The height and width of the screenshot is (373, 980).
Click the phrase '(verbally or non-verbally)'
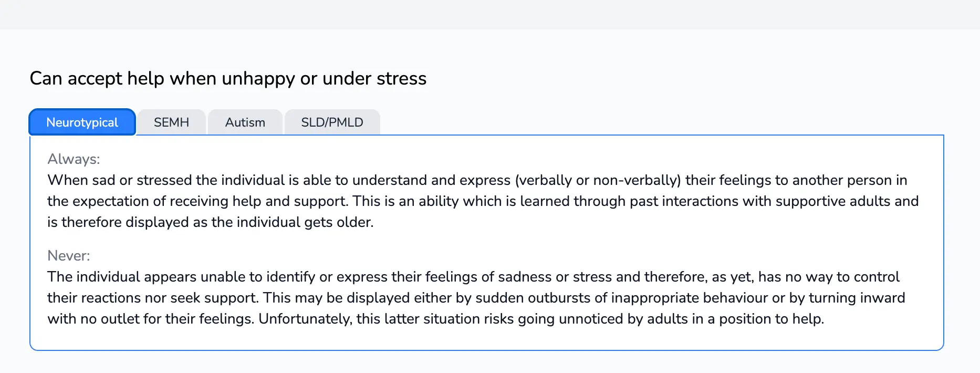tap(598, 180)
